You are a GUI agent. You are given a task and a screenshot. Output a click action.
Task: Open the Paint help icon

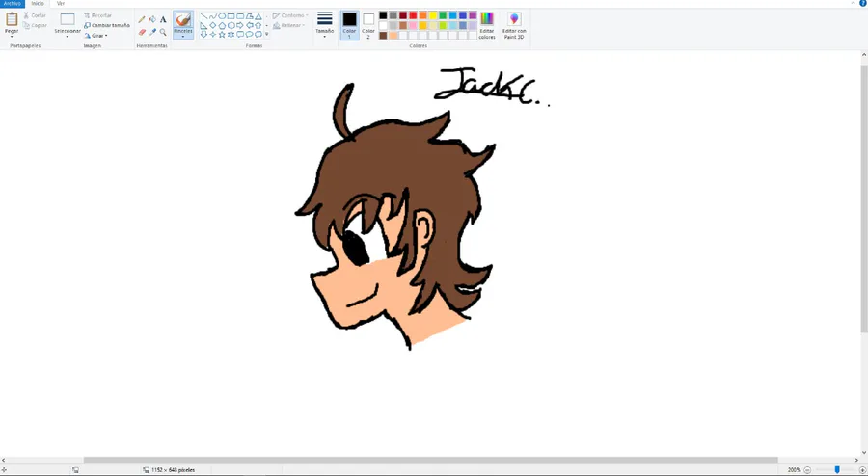863,3
